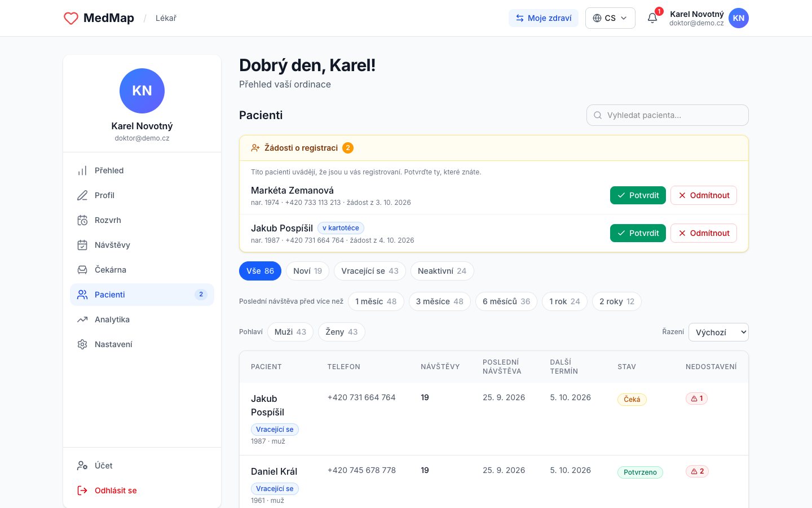Viewport: 812px width, 508px height.
Task: Click the large KN profile avatar in sidebar
Action: pos(142,91)
